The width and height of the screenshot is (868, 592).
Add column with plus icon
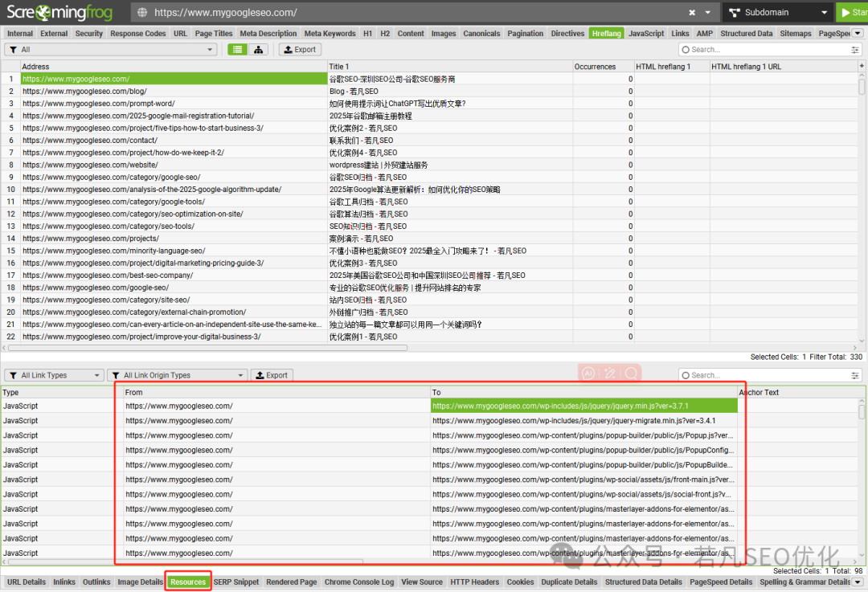(x=862, y=66)
